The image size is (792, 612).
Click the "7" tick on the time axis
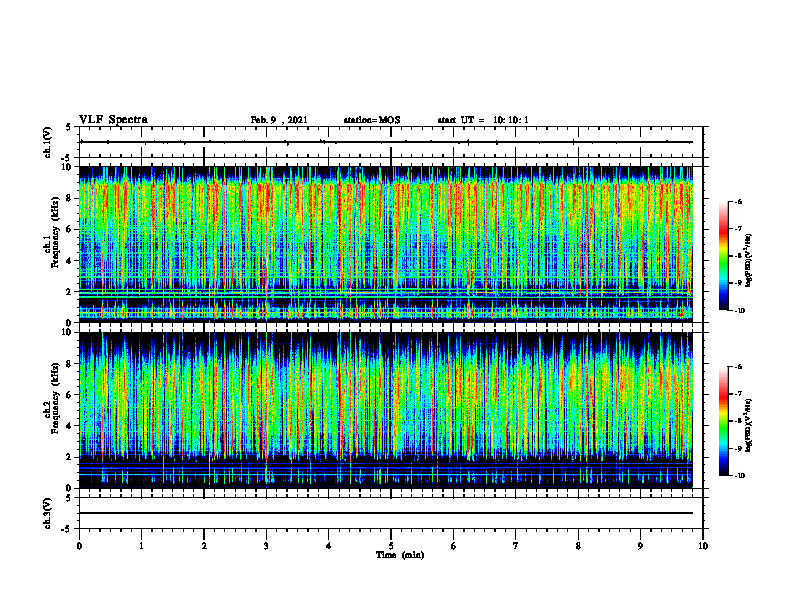coord(516,546)
